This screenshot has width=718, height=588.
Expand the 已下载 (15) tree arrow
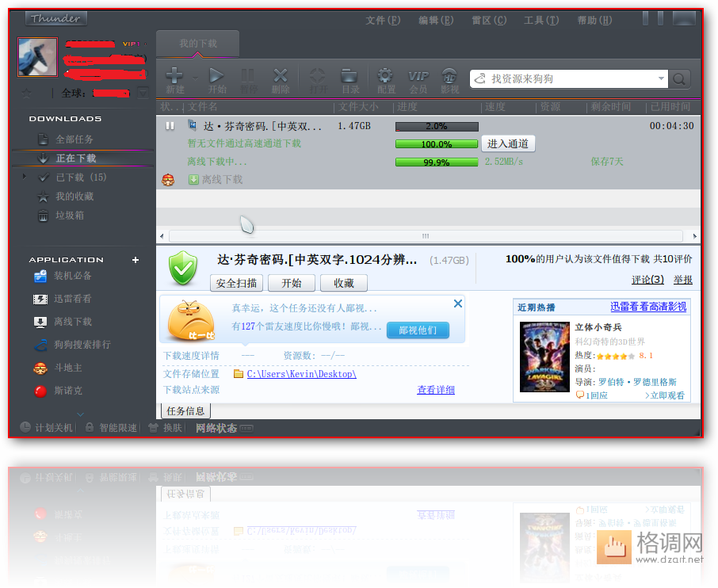point(26,177)
